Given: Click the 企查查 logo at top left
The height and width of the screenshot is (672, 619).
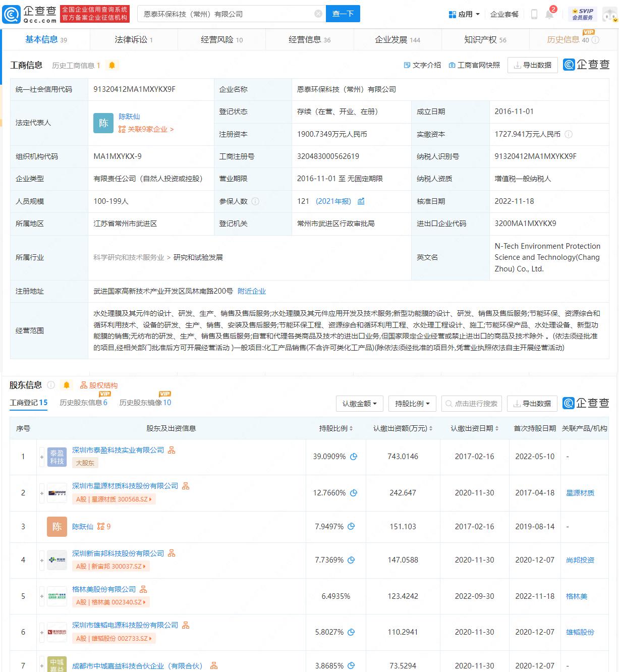Looking at the screenshot, I should click(31, 14).
